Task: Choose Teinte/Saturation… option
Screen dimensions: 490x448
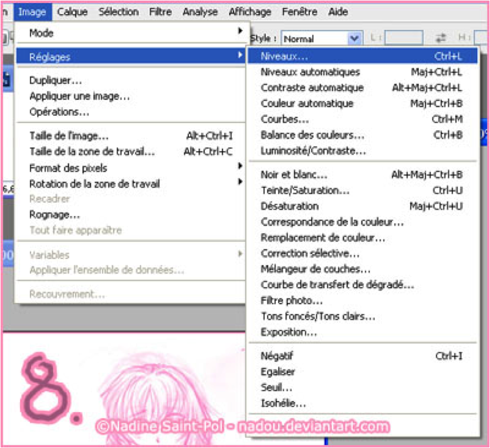Action: 305,190
